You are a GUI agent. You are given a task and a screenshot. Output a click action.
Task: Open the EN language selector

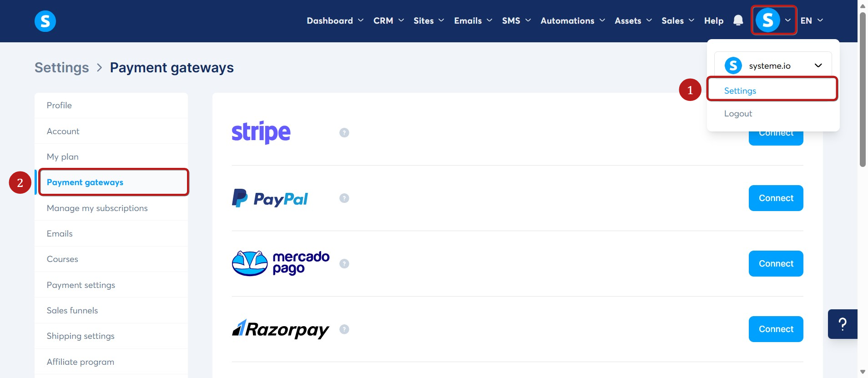point(812,20)
